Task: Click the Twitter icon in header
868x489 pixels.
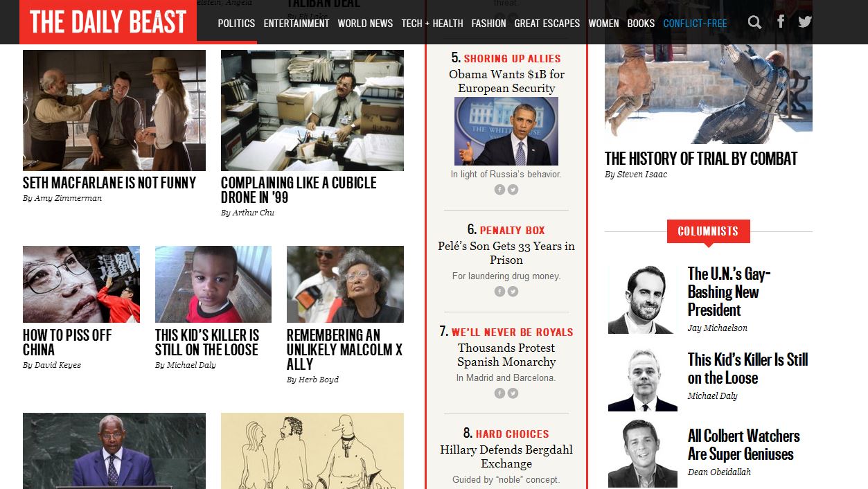Action: [x=804, y=22]
